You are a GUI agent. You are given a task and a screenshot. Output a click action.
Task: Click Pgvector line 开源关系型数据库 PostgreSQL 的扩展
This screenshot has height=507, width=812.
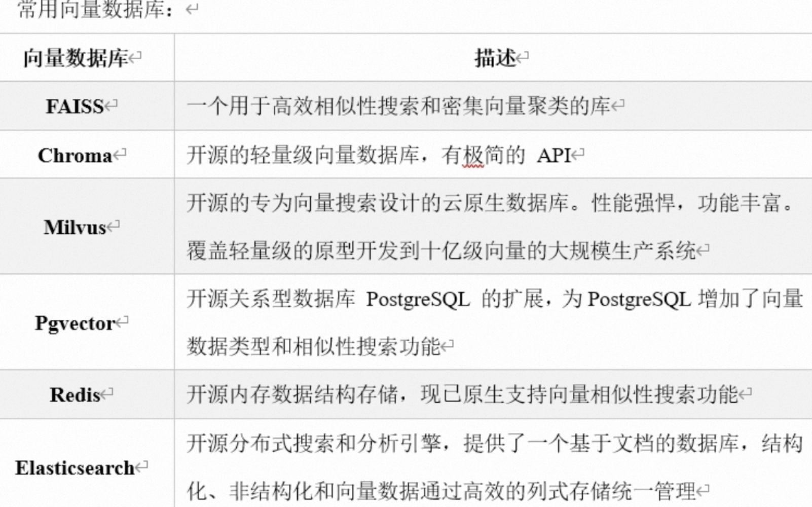click(x=494, y=299)
